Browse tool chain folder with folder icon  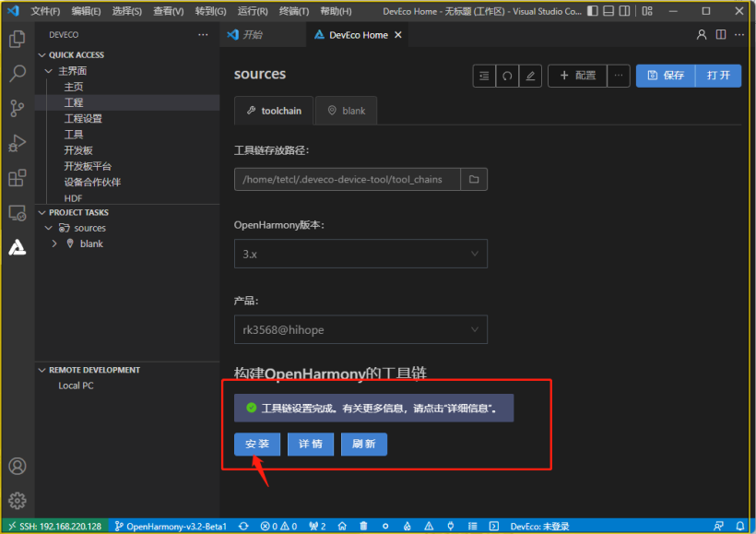coord(474,179)
